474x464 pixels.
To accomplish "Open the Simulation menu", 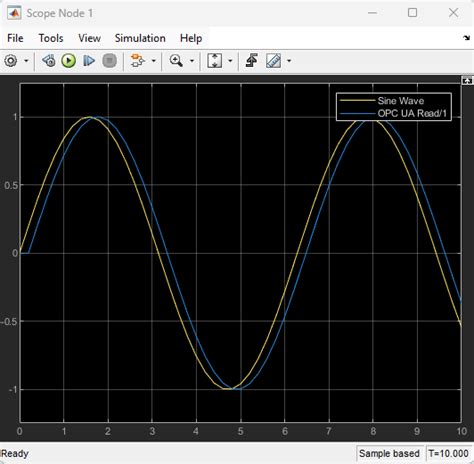I will coord(140,38).
